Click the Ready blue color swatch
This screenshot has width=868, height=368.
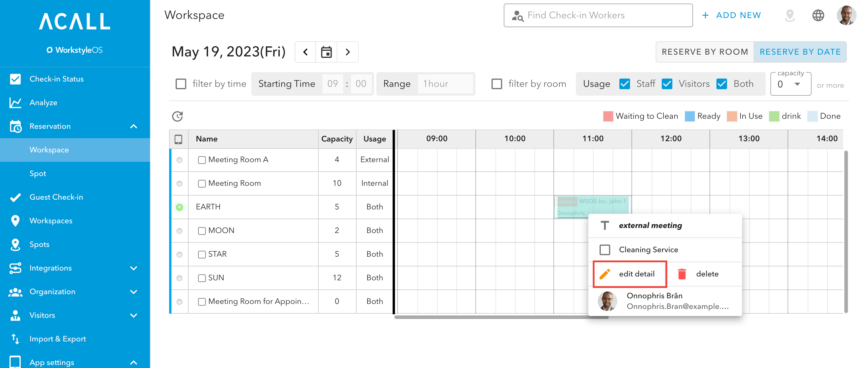pyautogui.click(x=690, y=116)
